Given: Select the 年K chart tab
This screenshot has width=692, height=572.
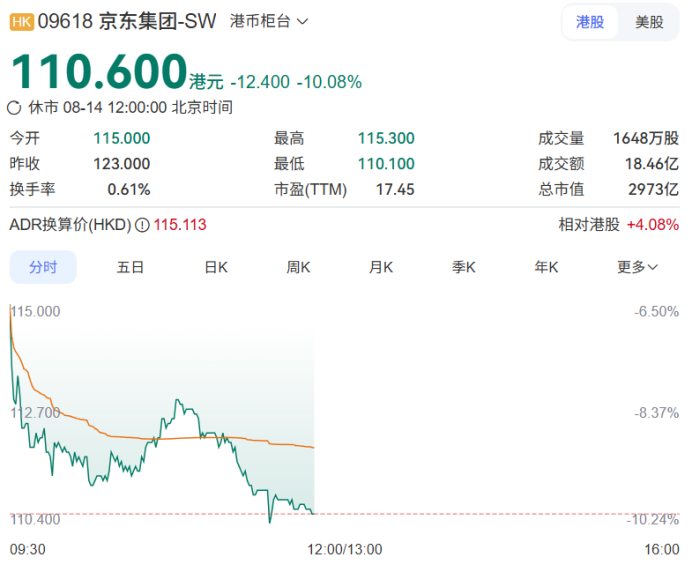Looking at the screenshot, I should [546, 267].
